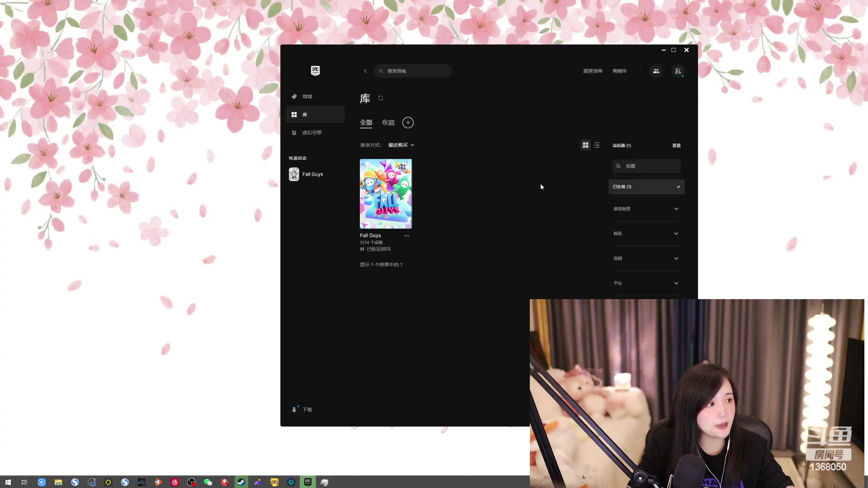The width and height of the screenshot is (868, 488).
Task: Refresh the library with the sync icon
Action: (381, 98)
